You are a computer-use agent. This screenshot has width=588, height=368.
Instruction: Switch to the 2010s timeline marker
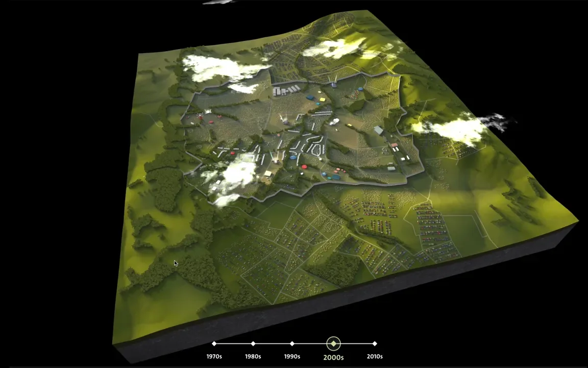[x=375, y=343]
